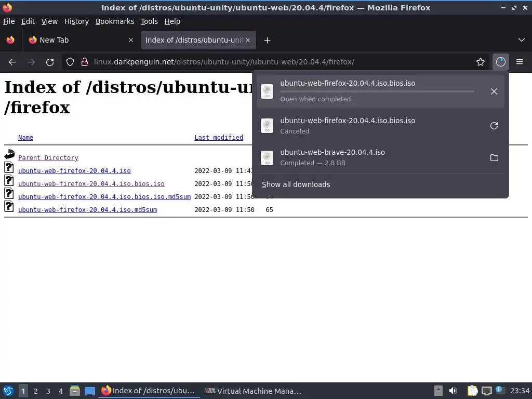
Task: Retry the canceled bios.iso download
Action: coord(494,126)
